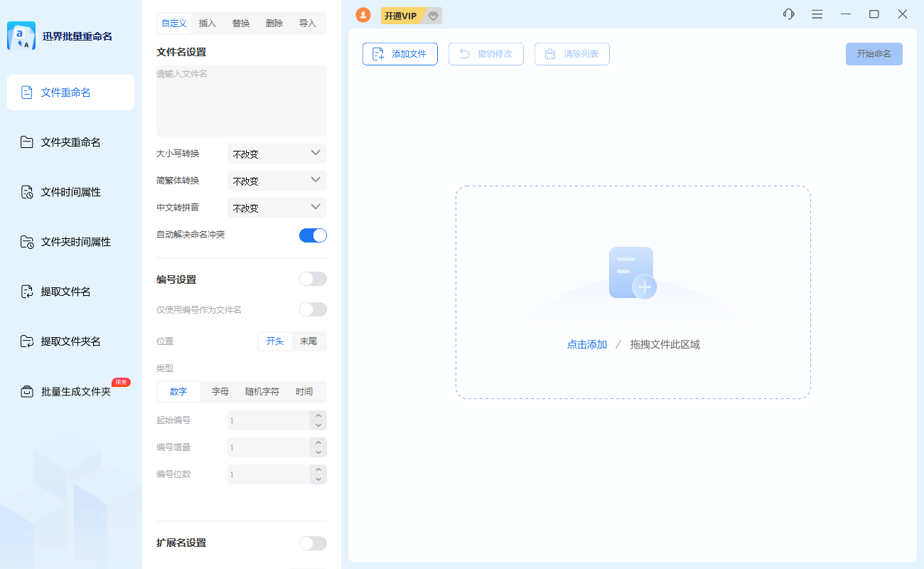Open the 批量生成文件夹 limited-free tool
Viewport: 924px width, 569px height.
point(71,391)
